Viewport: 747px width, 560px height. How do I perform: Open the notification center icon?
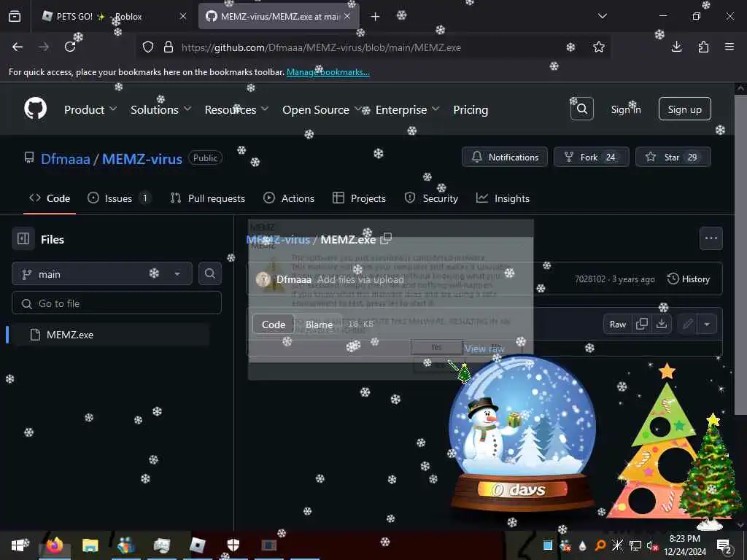point(724,546)
